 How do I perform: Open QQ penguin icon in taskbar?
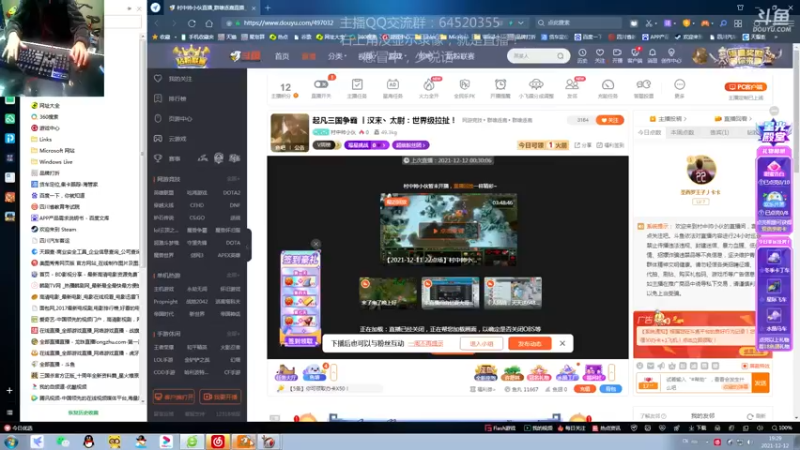89,441
